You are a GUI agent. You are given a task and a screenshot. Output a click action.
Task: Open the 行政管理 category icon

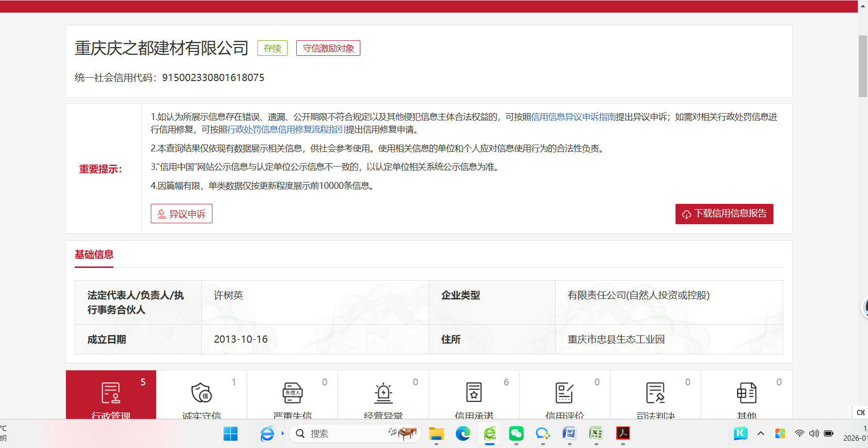click(111, 393)
